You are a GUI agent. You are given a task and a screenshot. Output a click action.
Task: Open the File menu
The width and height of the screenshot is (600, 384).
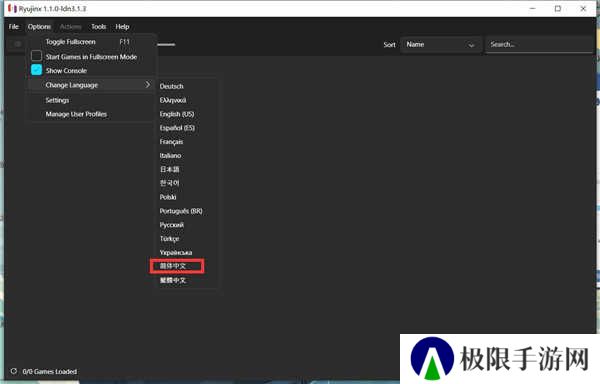[14, 26]
